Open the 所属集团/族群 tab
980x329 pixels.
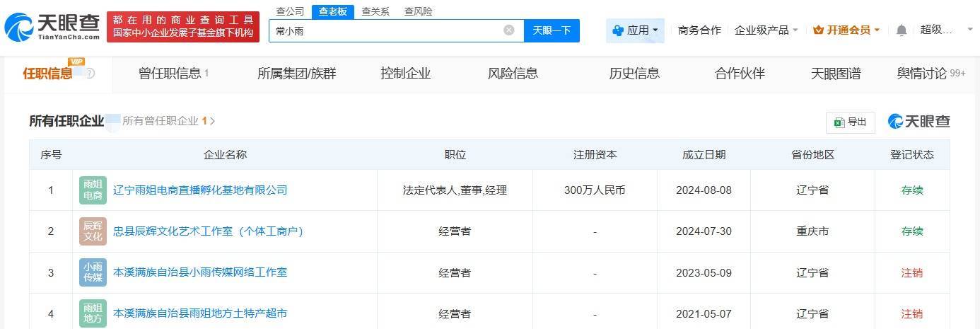[x=297, y=74]
